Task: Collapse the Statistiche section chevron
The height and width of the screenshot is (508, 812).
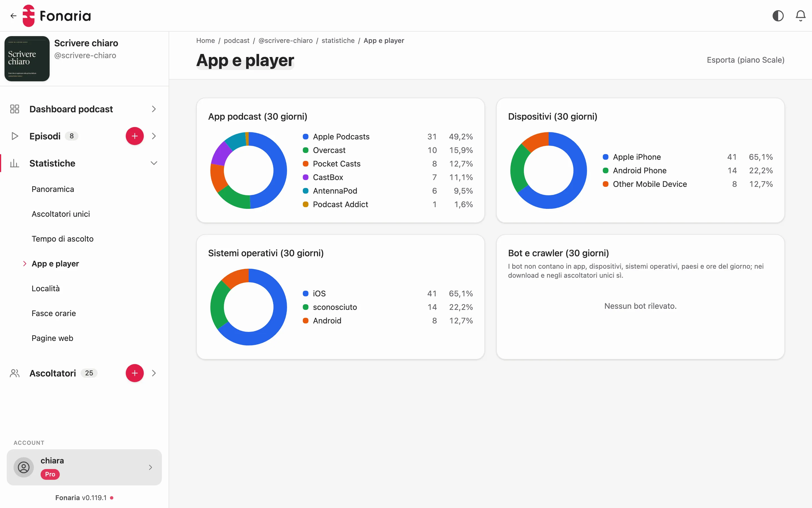Action: 154,163
